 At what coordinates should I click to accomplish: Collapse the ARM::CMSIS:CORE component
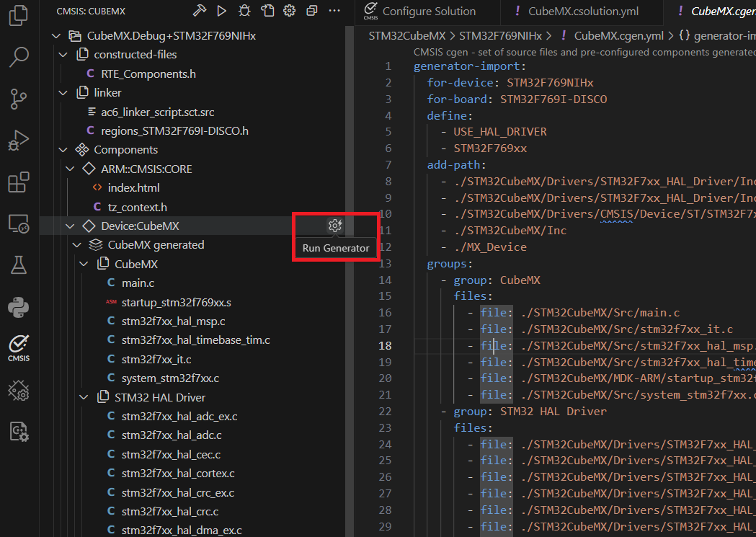pos(71,169)
